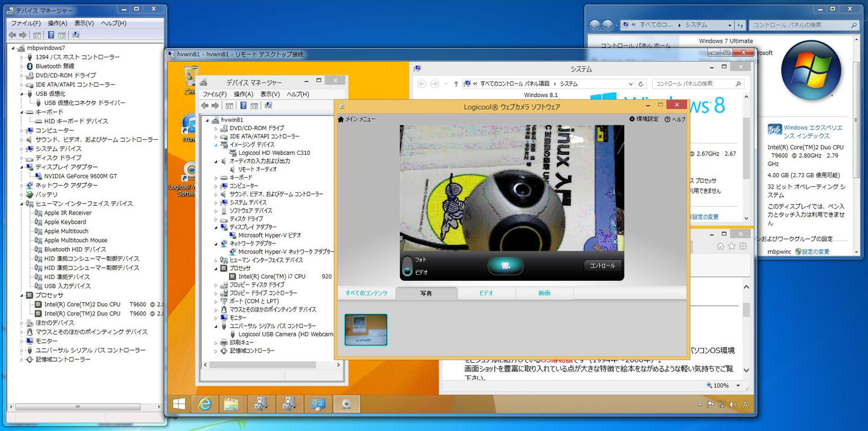Click the network icon in remote tray
The height and width of the screenshot is (431, 868).
720,404
